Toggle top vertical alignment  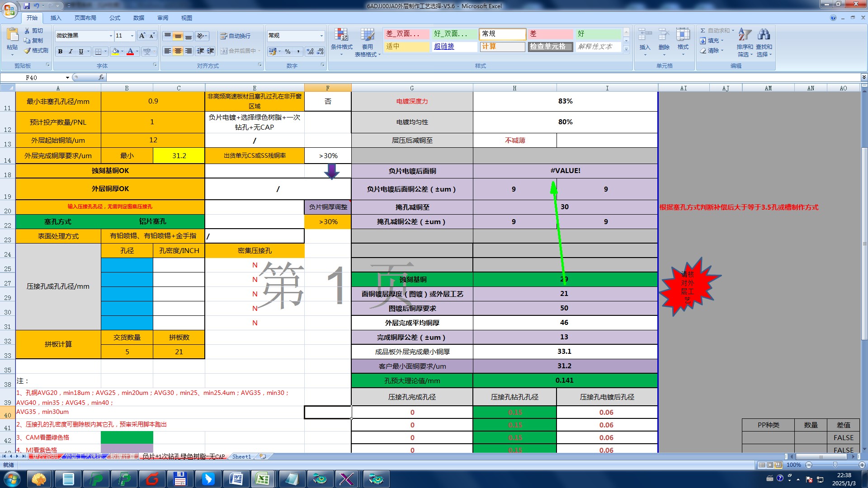(x=168, y=36)
